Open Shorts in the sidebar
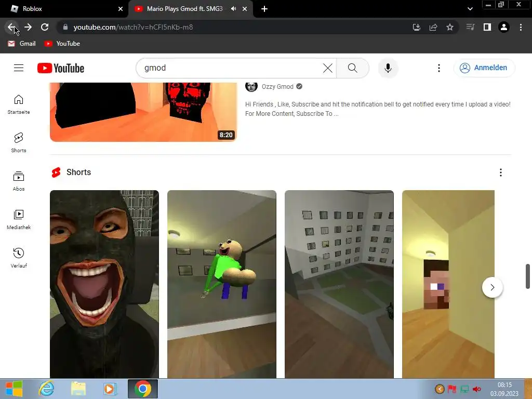532x399 pixels. (19, 143)
